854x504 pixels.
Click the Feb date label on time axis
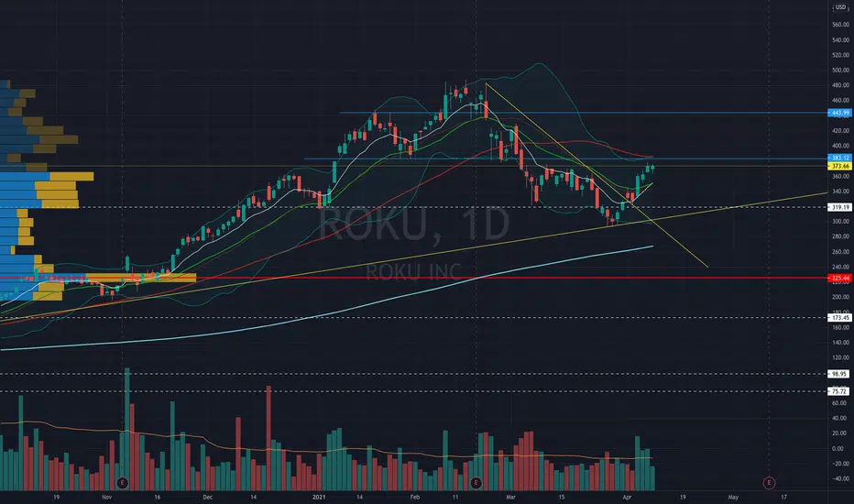tap(415, 497)
